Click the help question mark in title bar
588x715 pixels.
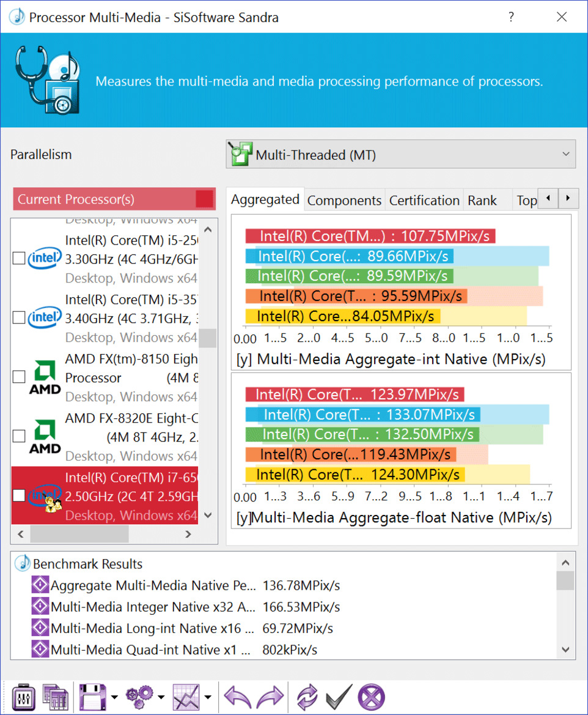[x=511, y=17]
